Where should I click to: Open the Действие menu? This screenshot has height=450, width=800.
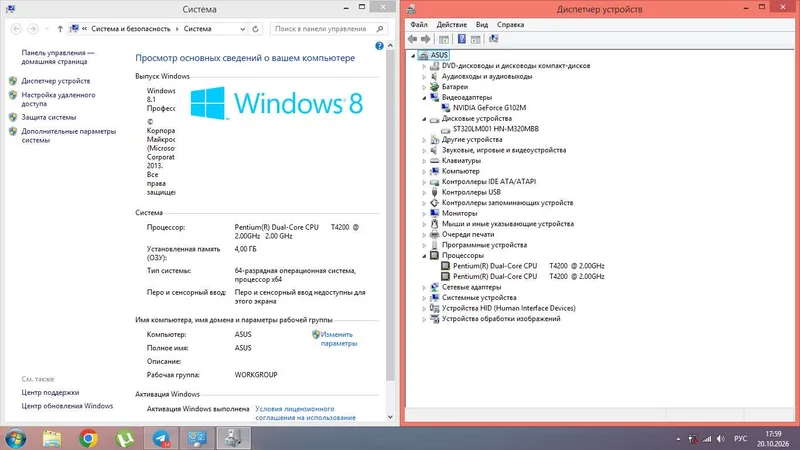[452, 24]
